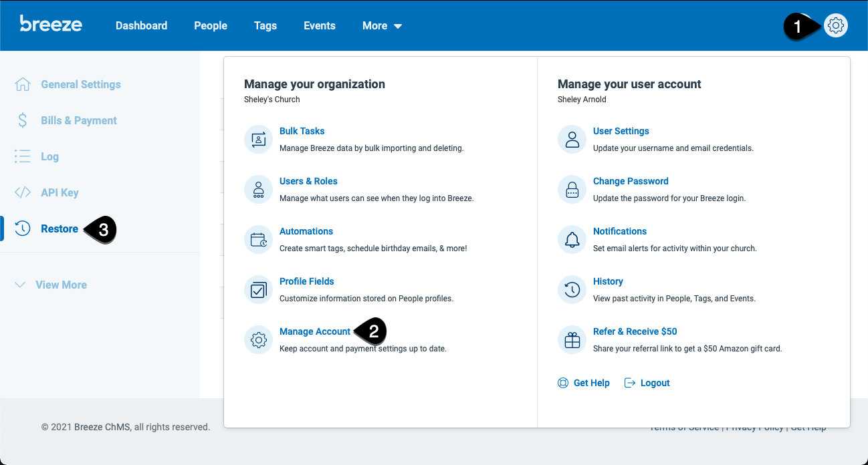
Task: Open the History link
Action: (608, 281)
